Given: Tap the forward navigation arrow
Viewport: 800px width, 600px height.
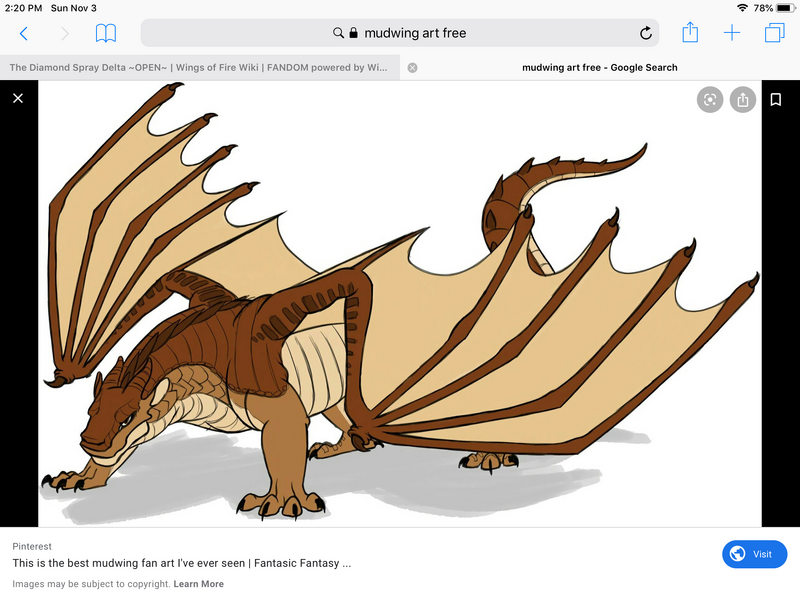Looking at the screenshot, I should 65,33.
